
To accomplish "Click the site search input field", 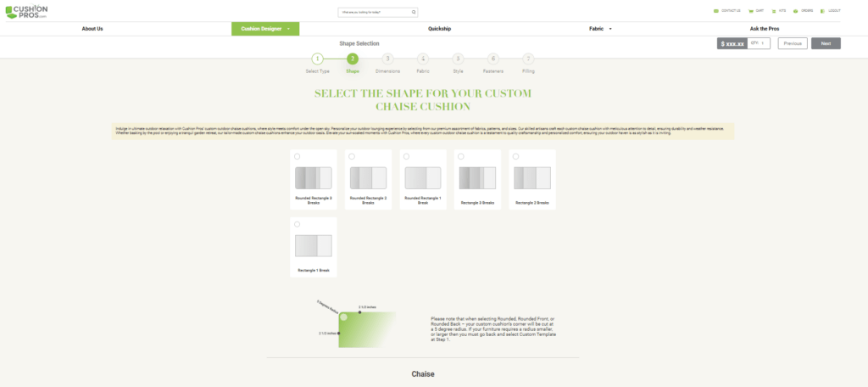I will click(x=373, y=13).
